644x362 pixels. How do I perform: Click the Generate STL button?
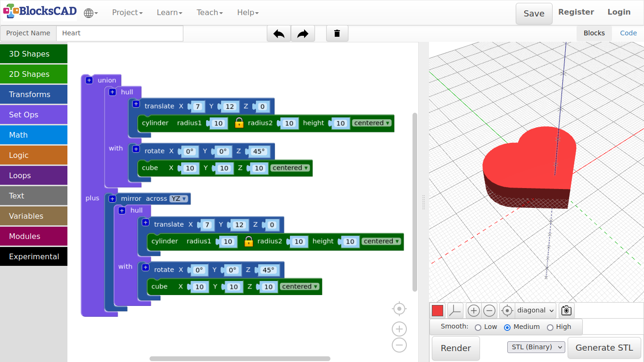[x=604, y=348]
